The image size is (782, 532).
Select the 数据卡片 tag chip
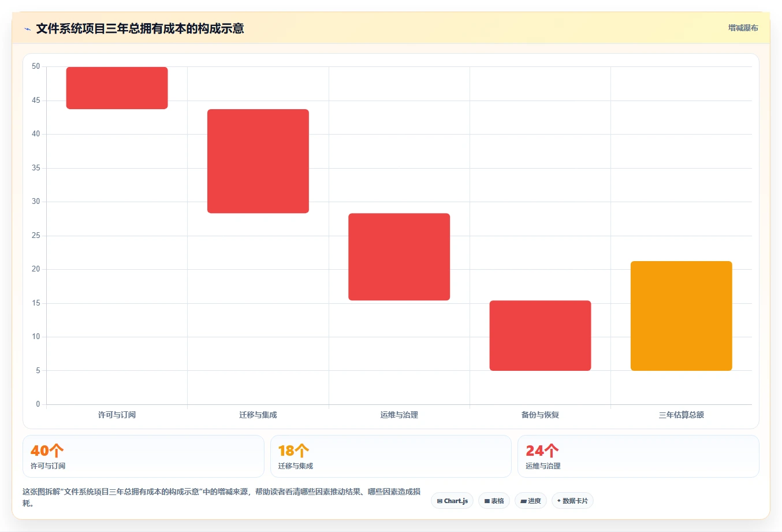tap(572, 501)
